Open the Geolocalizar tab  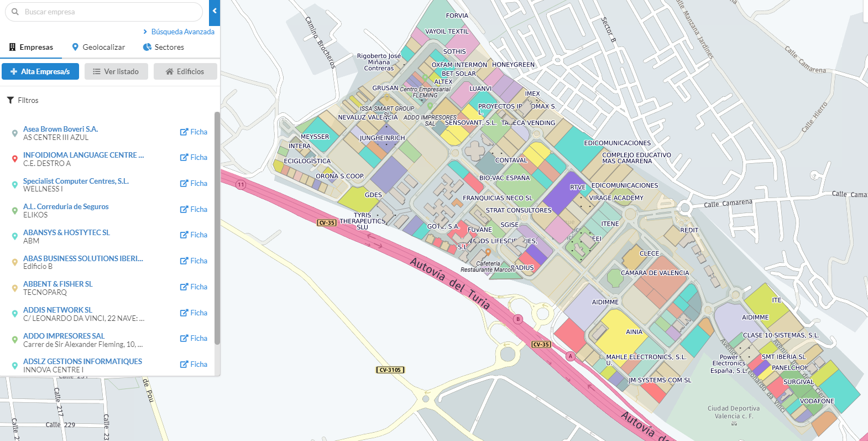tap(98, 47)
